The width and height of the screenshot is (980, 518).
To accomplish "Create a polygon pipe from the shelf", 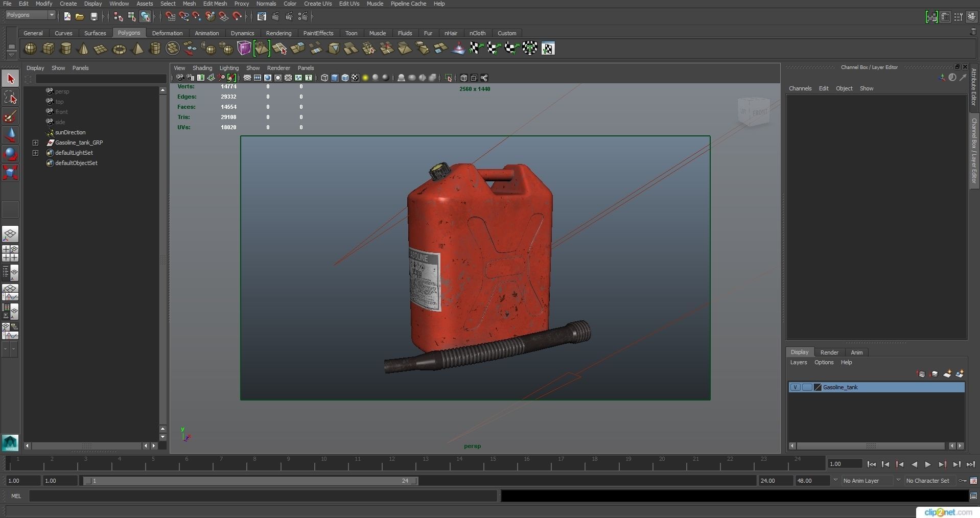I will (155, 49).
